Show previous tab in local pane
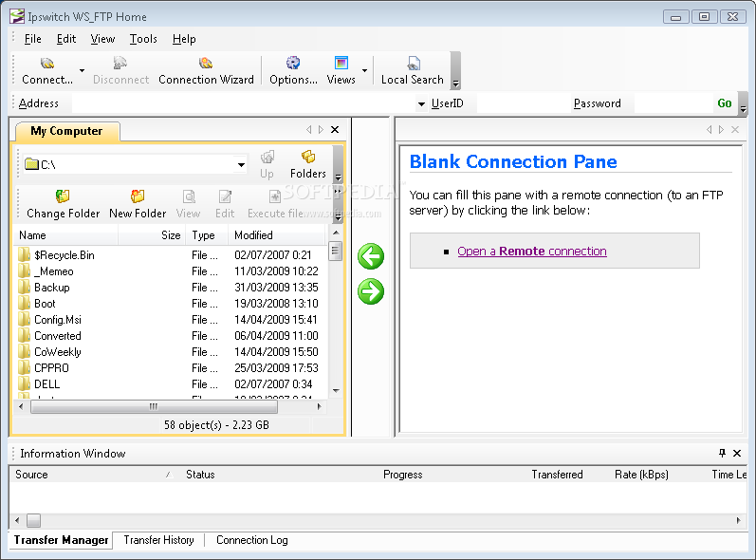 click(309, 129)
